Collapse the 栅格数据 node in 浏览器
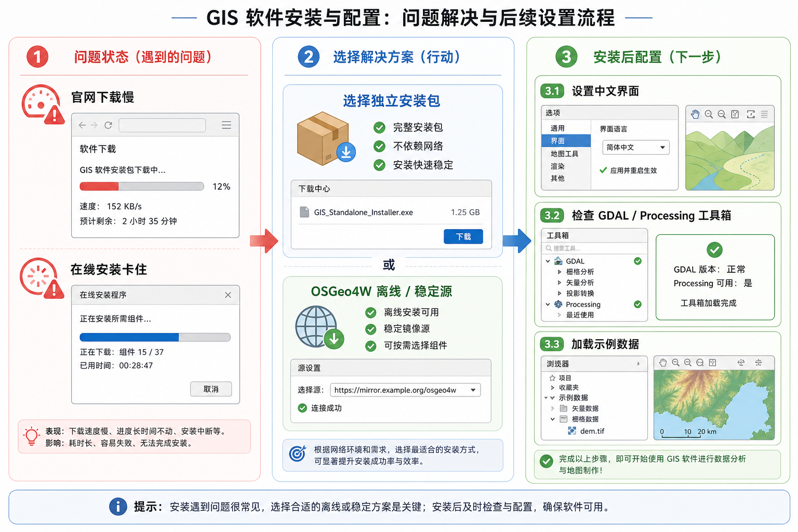Viewport: 798px width, 532px height. [552, 419]
